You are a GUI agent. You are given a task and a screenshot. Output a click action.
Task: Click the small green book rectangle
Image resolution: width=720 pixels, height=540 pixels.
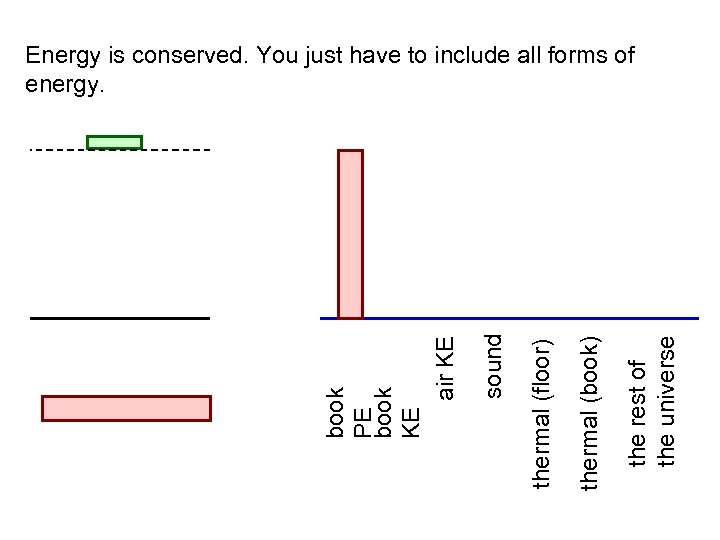[x=114, y=142]
